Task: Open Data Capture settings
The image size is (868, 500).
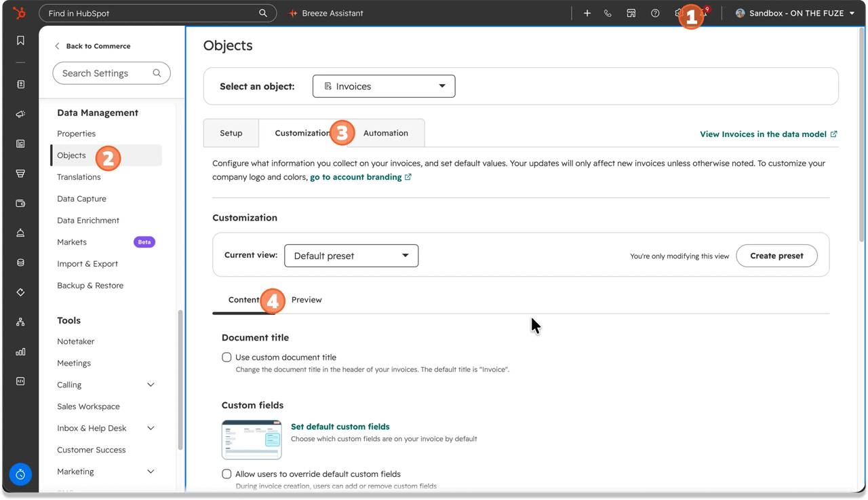Action: point(81,199)
